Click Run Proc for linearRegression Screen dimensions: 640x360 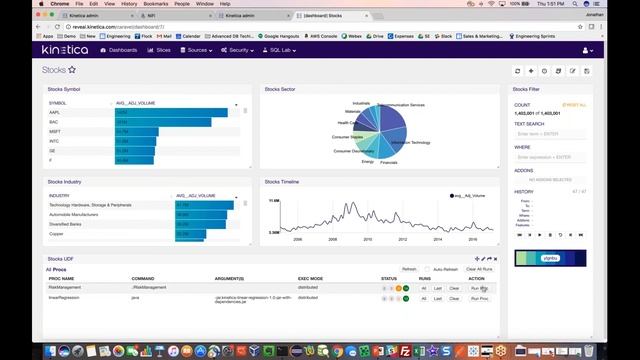tap(479, 298)
